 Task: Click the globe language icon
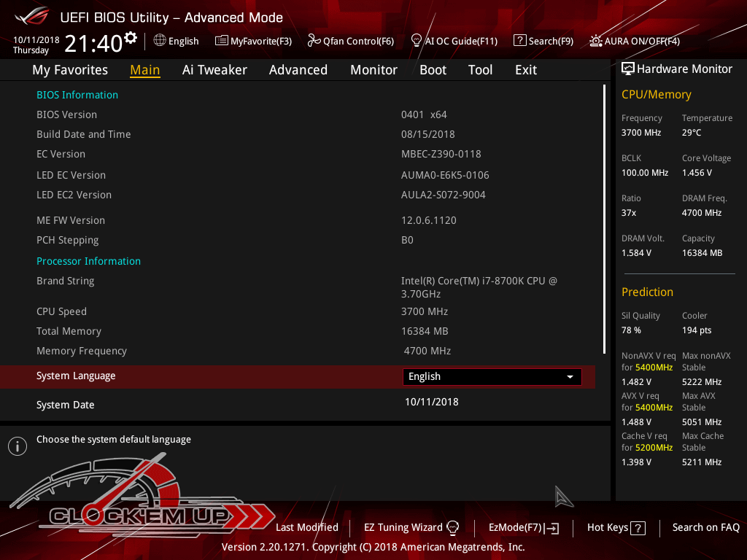point(160,41)
